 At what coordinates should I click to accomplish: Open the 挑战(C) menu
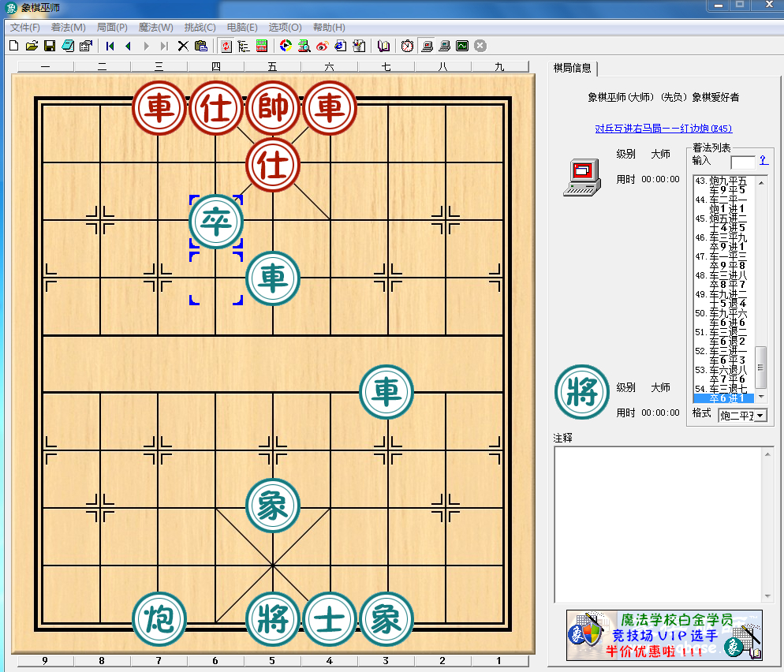[200, 28]
